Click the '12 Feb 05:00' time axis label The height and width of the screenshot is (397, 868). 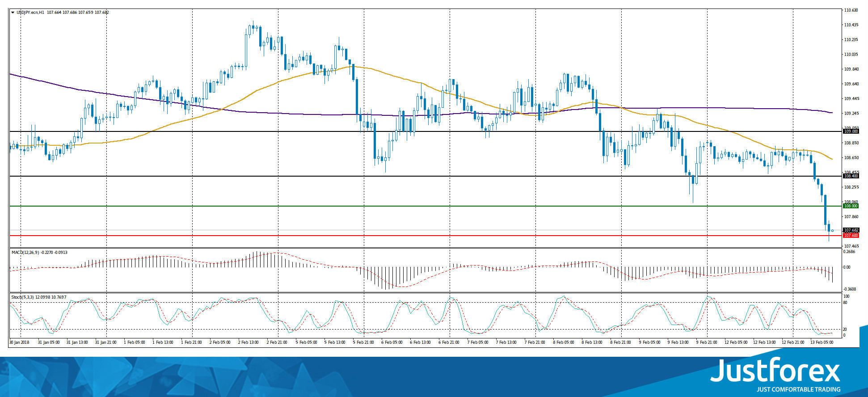tap(735, 342)
